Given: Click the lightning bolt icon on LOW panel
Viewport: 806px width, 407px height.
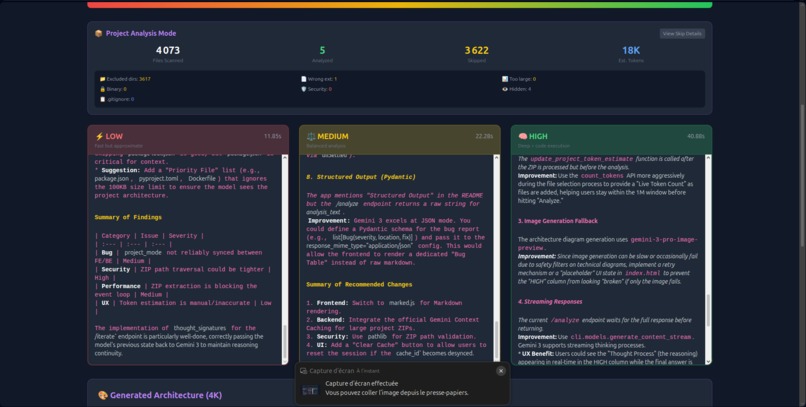Looking at the screenshot, I should coord(99,136).
